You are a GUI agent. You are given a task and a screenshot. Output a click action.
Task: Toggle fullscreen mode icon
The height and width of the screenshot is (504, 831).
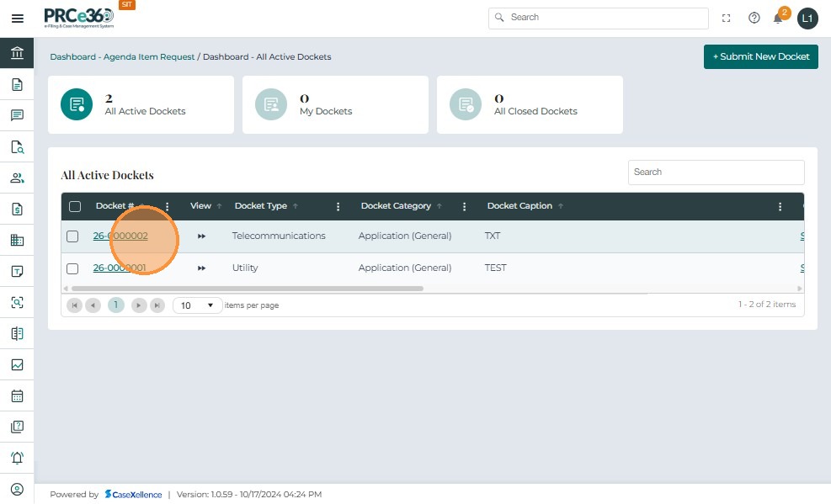pyautogui.click(x=727, y=18)
